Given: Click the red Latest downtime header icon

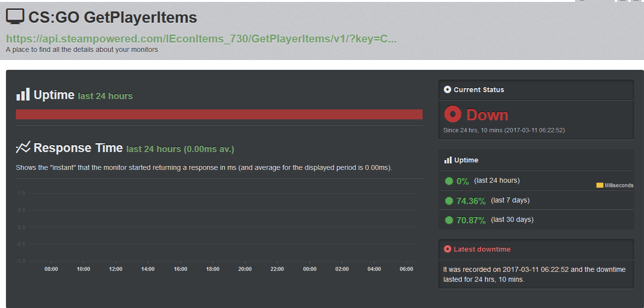Looking at the screenshot, I should click(x=448, y=249).
